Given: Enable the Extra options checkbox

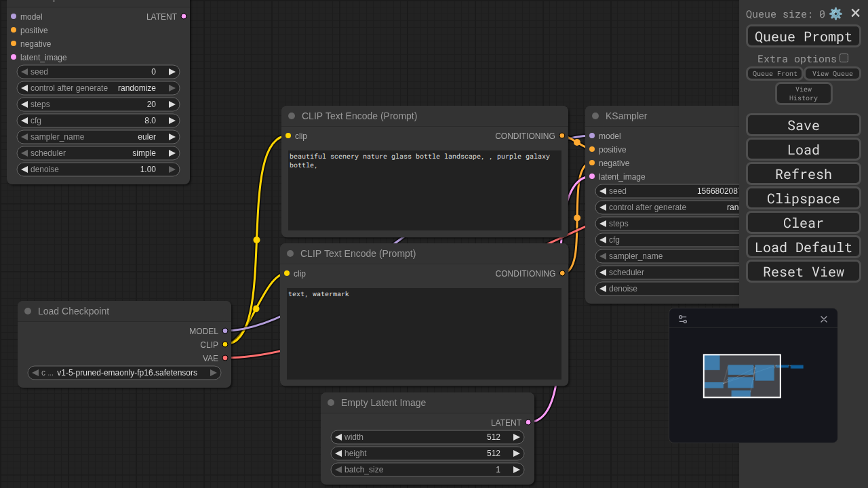Looking at the screenshot, I should click(x=844, y=58).
